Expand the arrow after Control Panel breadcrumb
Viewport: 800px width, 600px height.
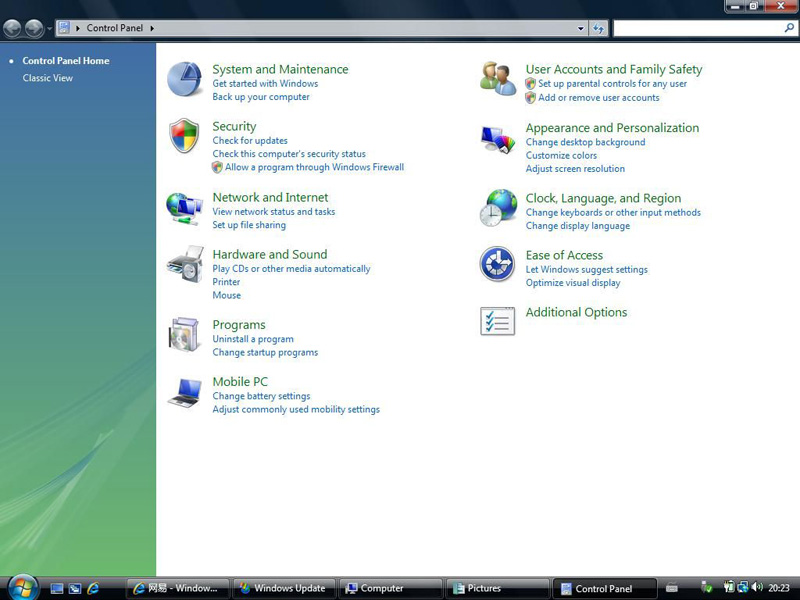click(x=152, y=28)
